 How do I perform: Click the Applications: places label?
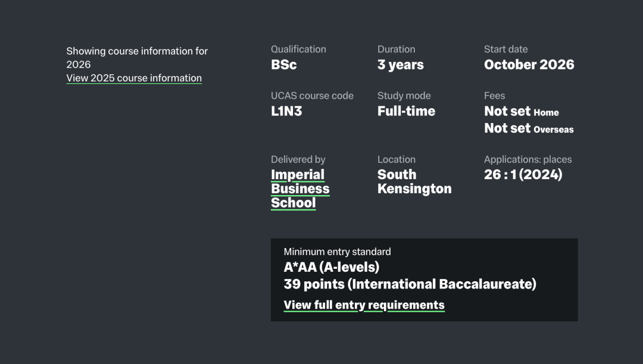(x=527, y=159)
